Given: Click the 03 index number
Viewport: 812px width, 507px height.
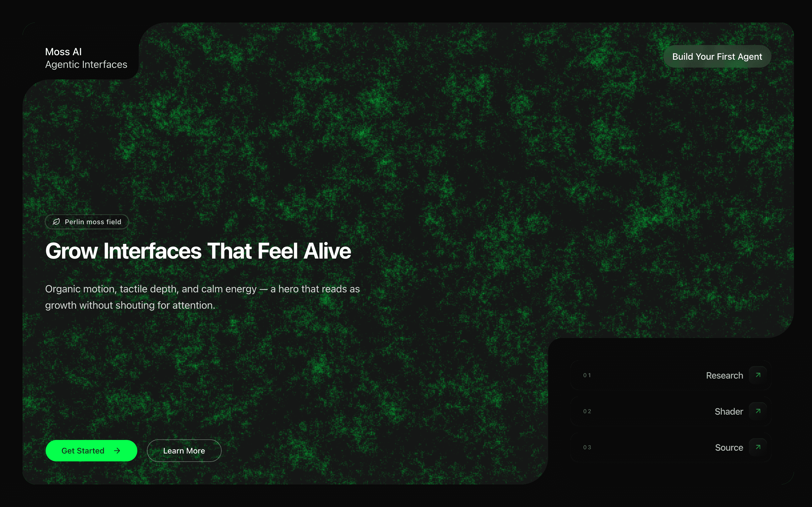Looking at the screenshot, I should 587,447.
